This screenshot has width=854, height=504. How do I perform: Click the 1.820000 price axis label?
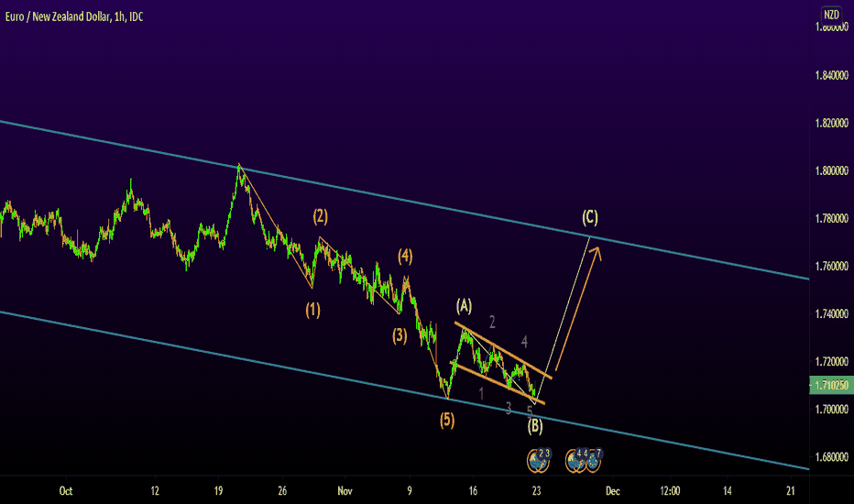(x=832, y=123)
